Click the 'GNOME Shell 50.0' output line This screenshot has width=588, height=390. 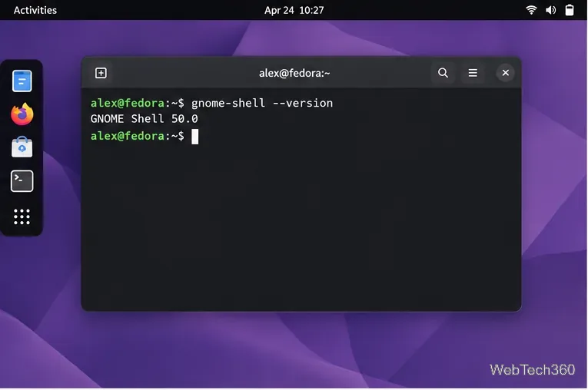(x=144, y=119)
